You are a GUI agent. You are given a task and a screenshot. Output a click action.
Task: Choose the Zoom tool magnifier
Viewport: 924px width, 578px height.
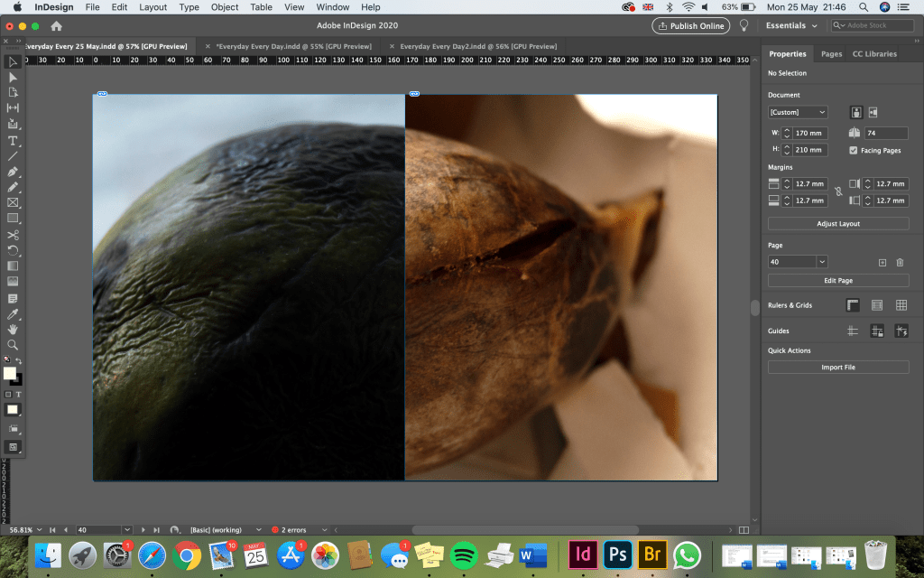coord(13,344)
